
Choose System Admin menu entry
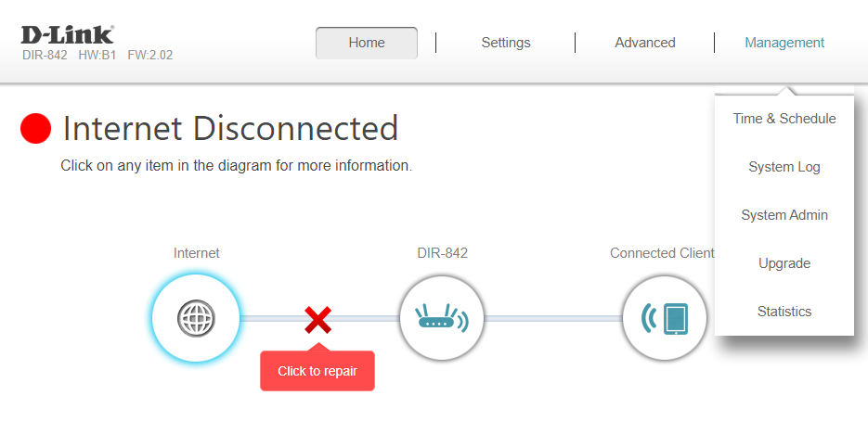(x=784, y=215)
